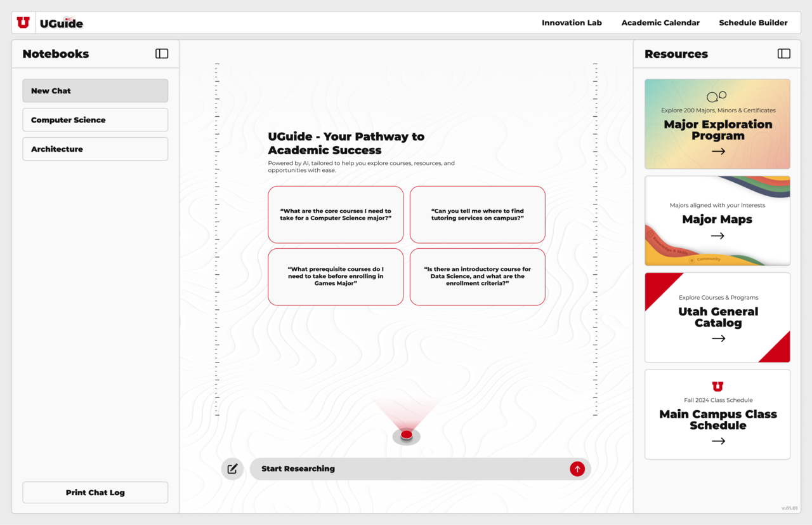Open the Main Campus Class Schedule card

tap(717, 415)
